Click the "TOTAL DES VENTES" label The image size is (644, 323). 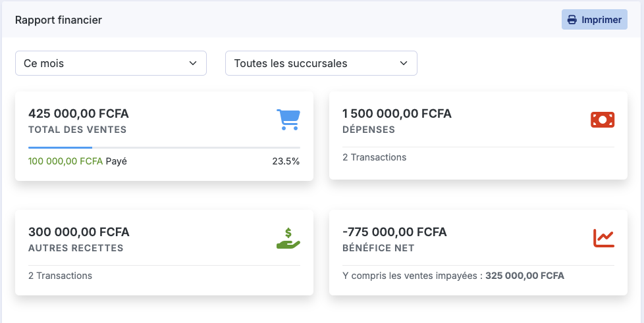[77, 130]
